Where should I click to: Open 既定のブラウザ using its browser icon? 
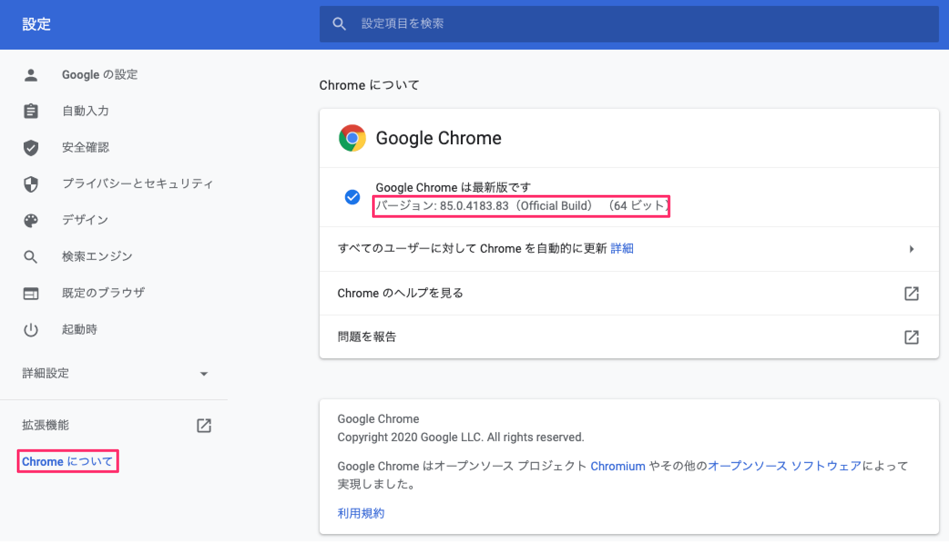[x=31, y=293]
